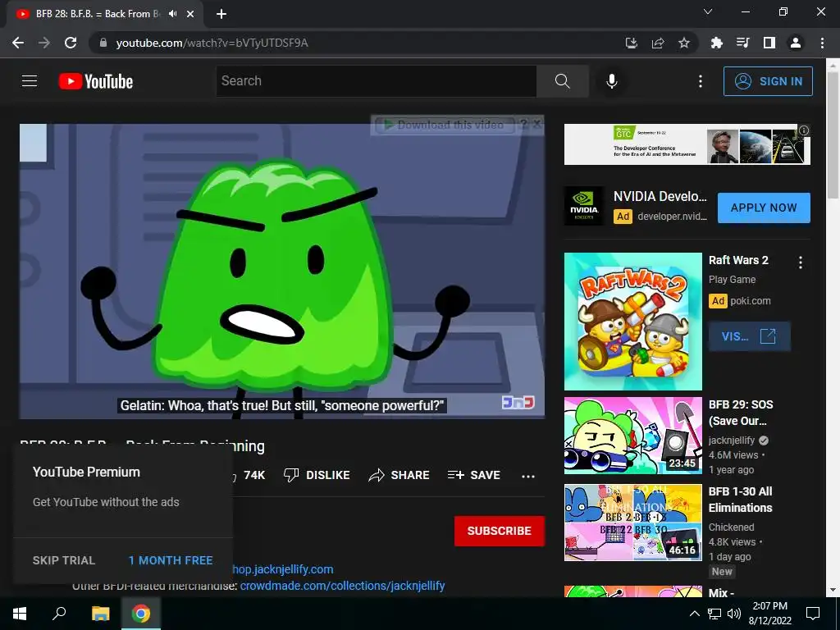Viewport: 840px width, 630px height.
Task: Click the install app icon in address bar
Action: [632, 43]
